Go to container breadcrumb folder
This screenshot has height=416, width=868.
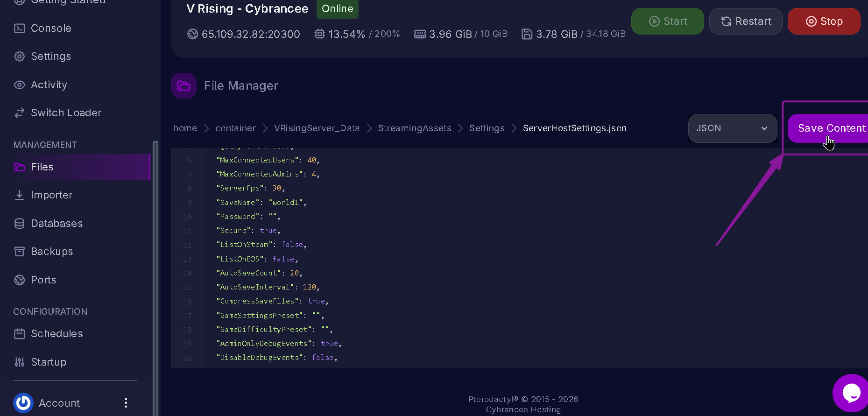235,128
